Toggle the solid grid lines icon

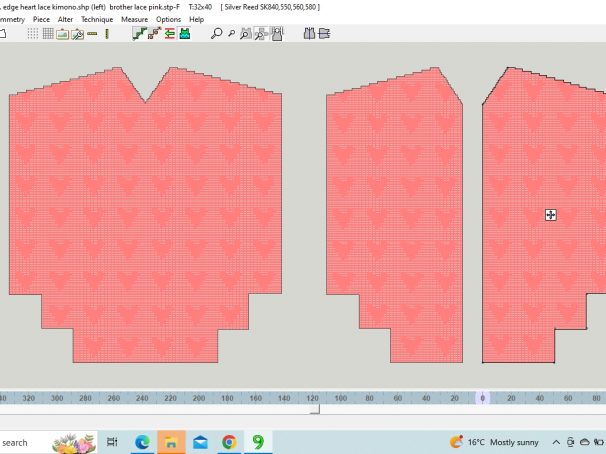[47, 33]
